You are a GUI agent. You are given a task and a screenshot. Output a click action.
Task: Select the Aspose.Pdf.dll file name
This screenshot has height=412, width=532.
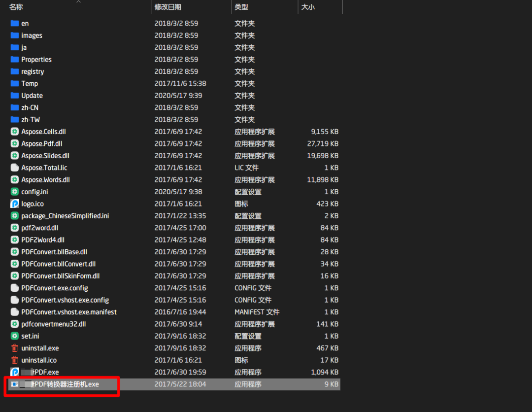tap(42, 143)
